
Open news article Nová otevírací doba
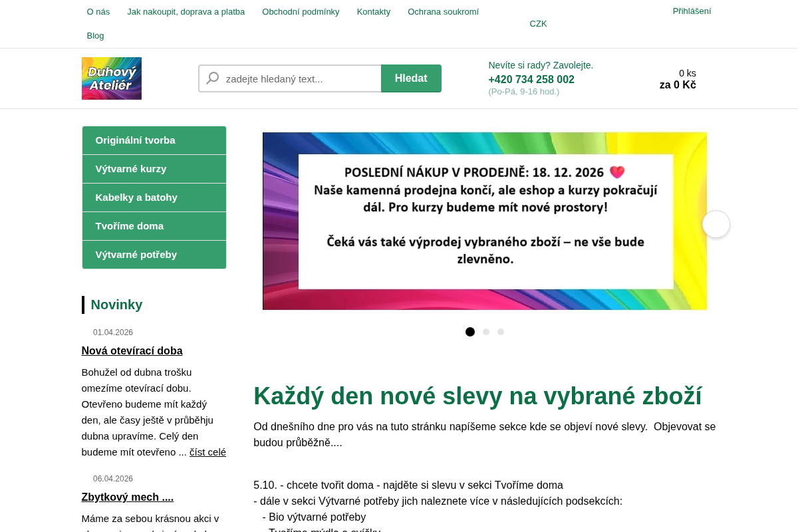pyautogui.click(x=132, y=350)
